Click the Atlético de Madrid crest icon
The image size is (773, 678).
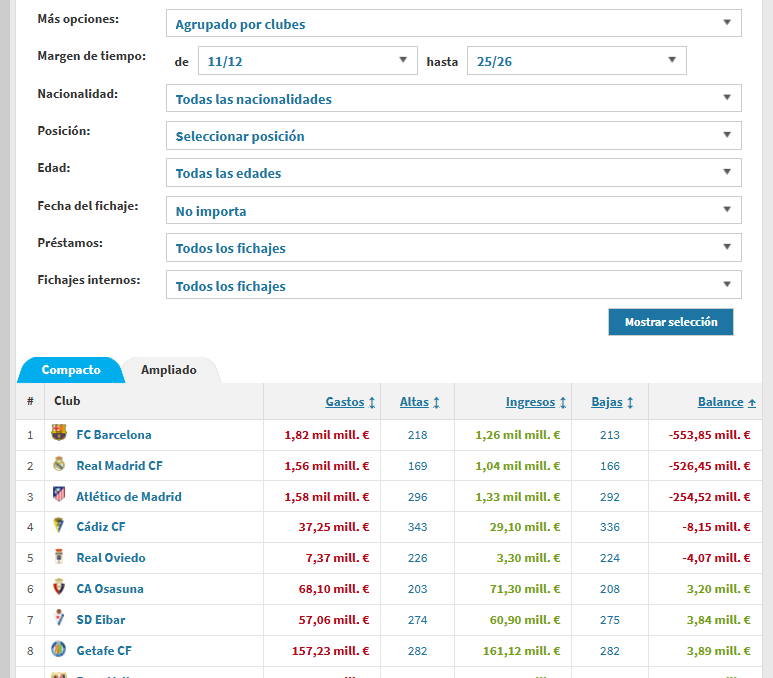click(59, 495)
